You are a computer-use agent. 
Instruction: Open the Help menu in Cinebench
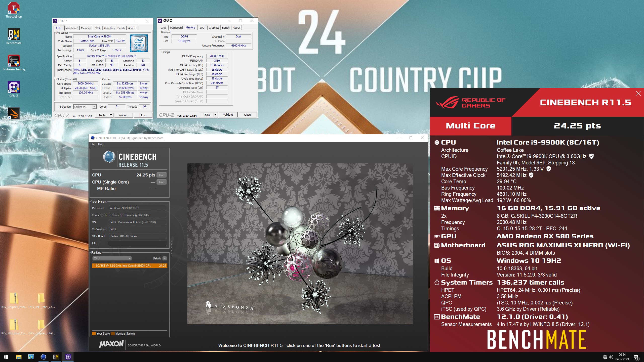pos(101,144)
